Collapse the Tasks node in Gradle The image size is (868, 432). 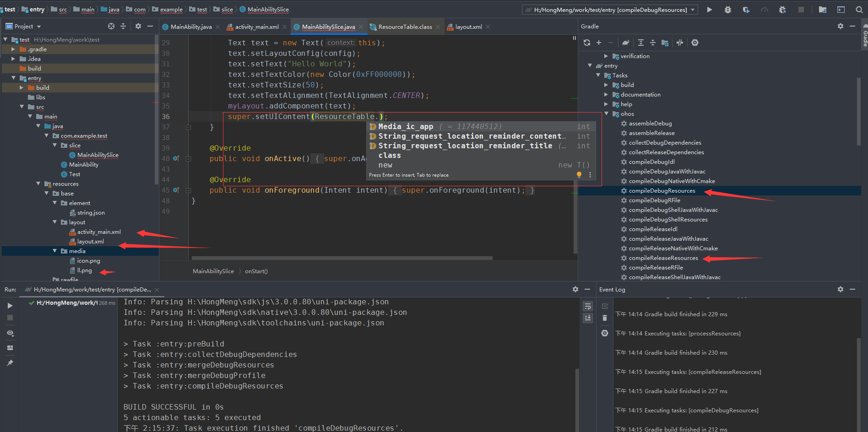pos(598,75)
